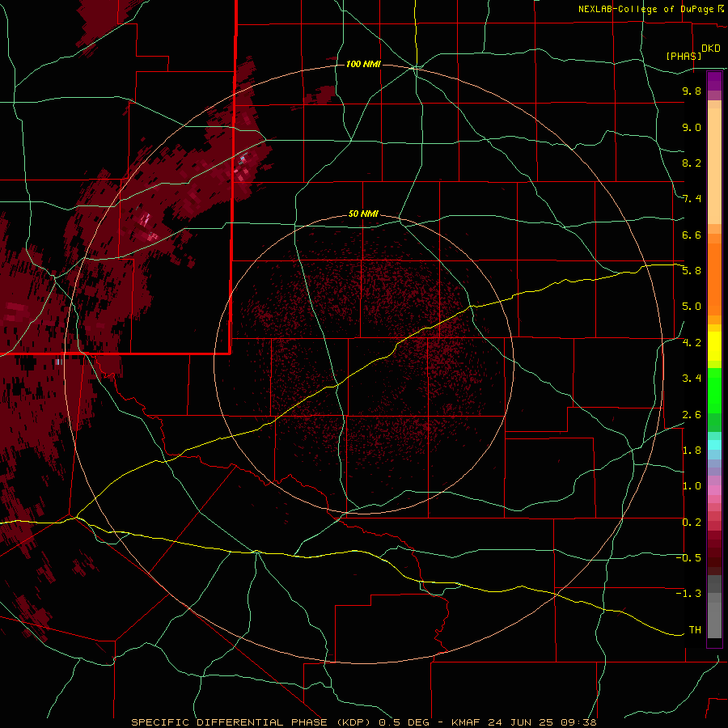Click the 9.8 value on the color scale

pyautogui.click(x=692, y=91)
